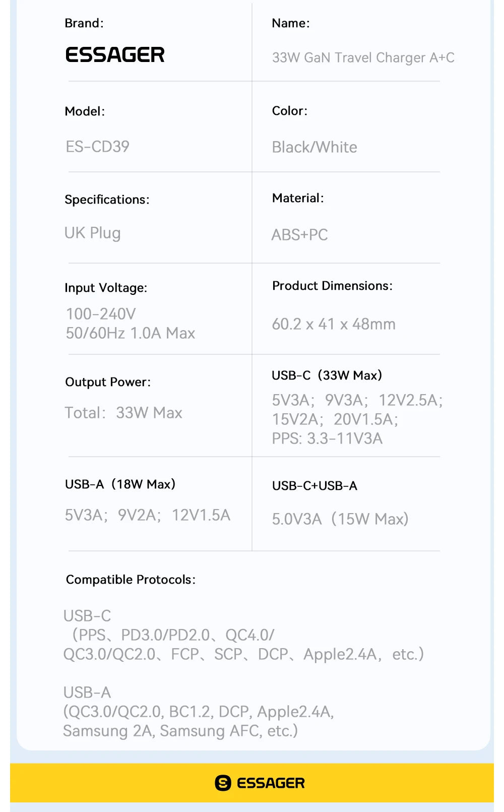This screenshot has width=504, height=812.
Task: Select the 5.0V3A (15W Max) value
Action: click(x=340, y=519)
